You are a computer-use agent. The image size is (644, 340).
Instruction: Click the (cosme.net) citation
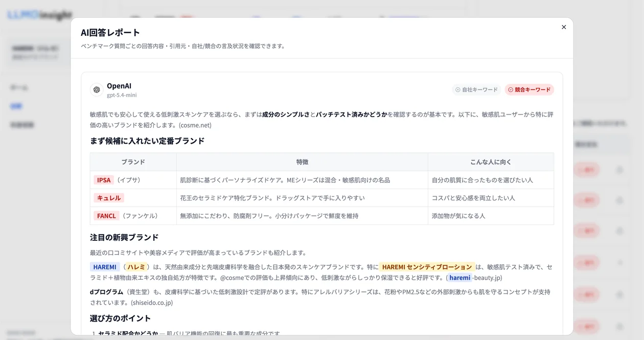(195, 125)
